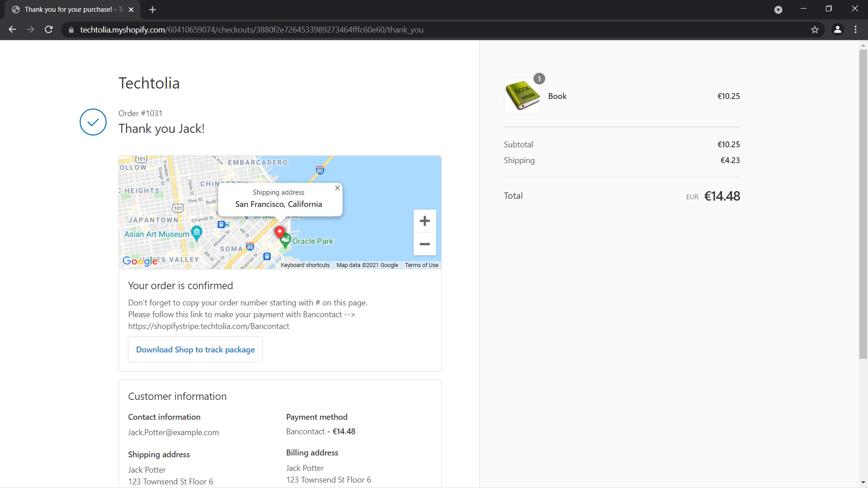The height and width of the screenshot is (488, 868).
Task: Select the Thank you for your purchase tab
Action: 72,9
